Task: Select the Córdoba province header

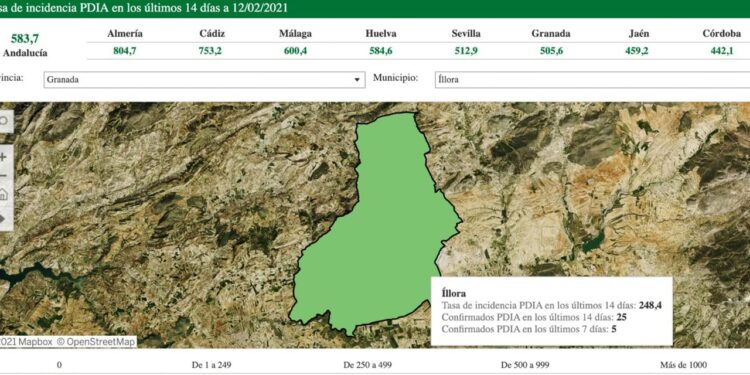Action: pyautogui.click(x=722, y=34)
